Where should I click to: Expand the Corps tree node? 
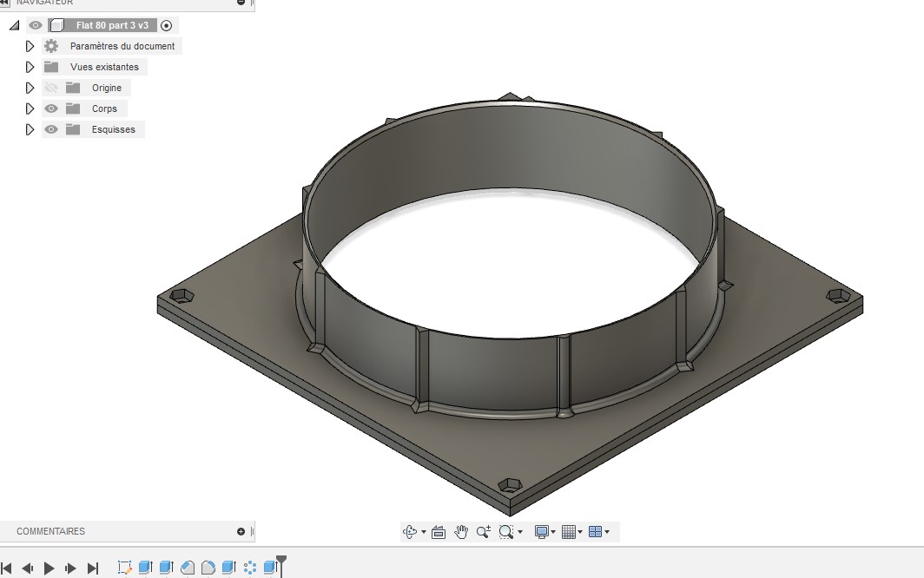[30, 108]
